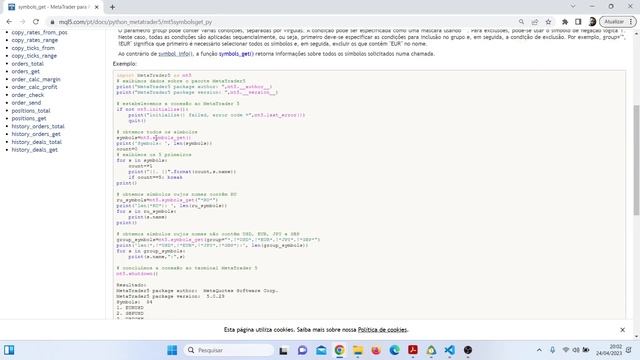
Task: Bookmark this page with the star icon
Action: pyautogui.click(x=548, y=22)
